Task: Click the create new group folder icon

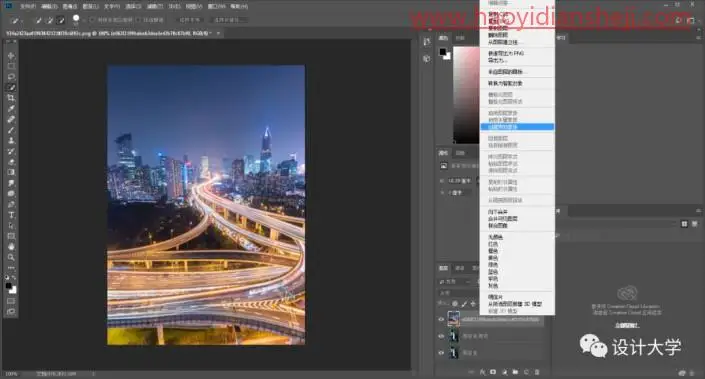Action: pyautogui.click(x=515, y=372)
